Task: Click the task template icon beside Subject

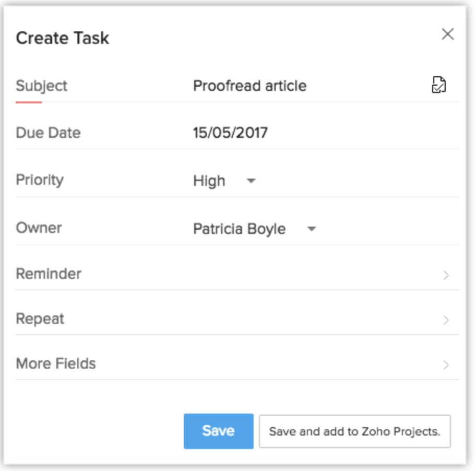Action: click(439, 85)
